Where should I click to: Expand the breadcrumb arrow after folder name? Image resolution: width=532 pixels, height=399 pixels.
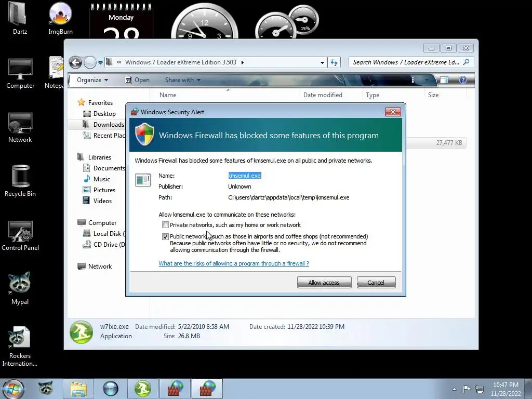(x=242, y=62)
